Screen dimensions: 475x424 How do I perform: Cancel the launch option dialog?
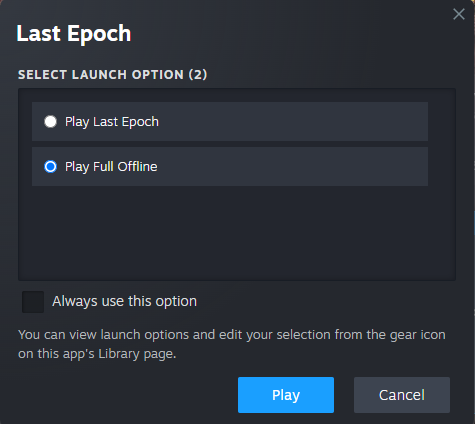tap(402, 395)
